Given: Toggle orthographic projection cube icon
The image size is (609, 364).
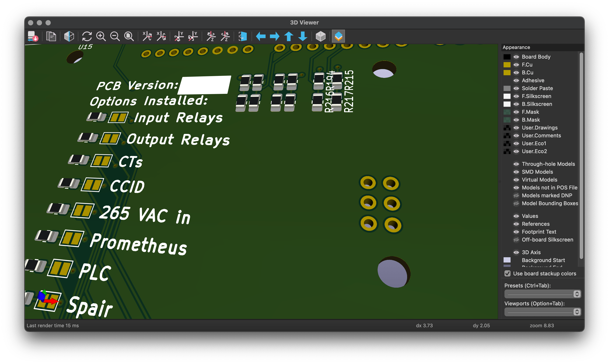Looking at the screenshot, I should (x=320, y=36).
